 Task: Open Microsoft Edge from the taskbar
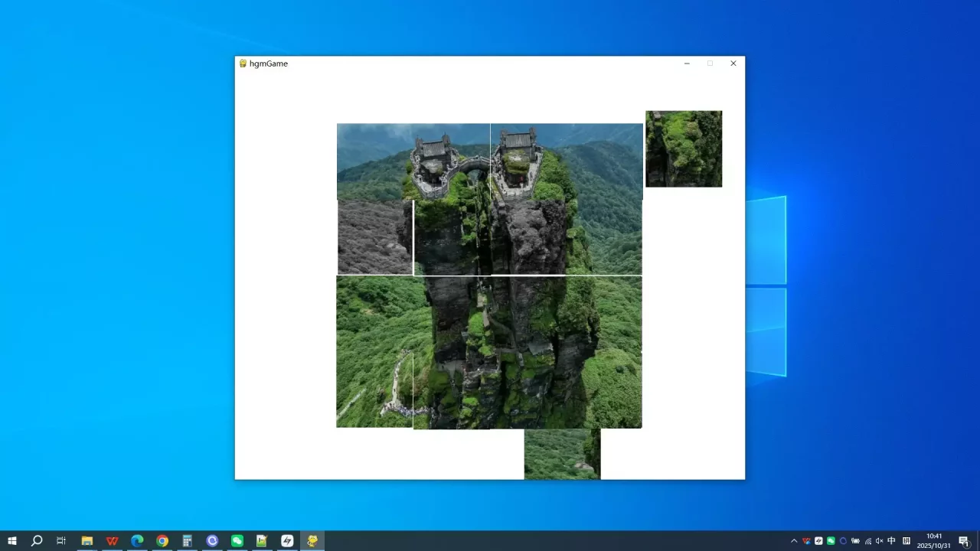pyautogui.click(x=137, y=541)
